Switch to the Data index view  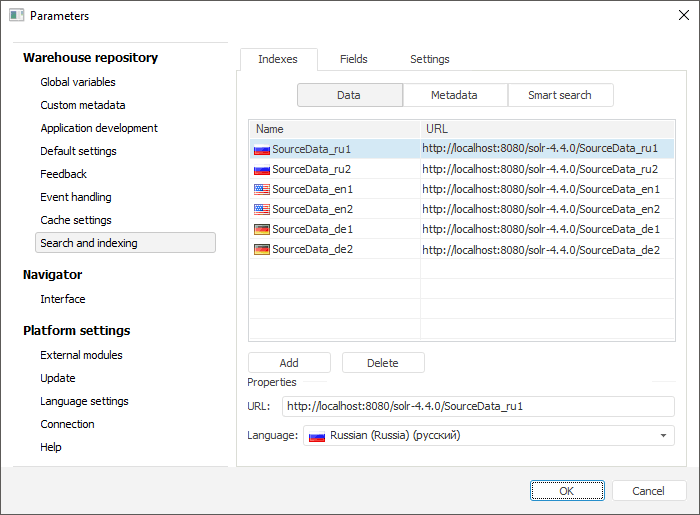point(349,95)
